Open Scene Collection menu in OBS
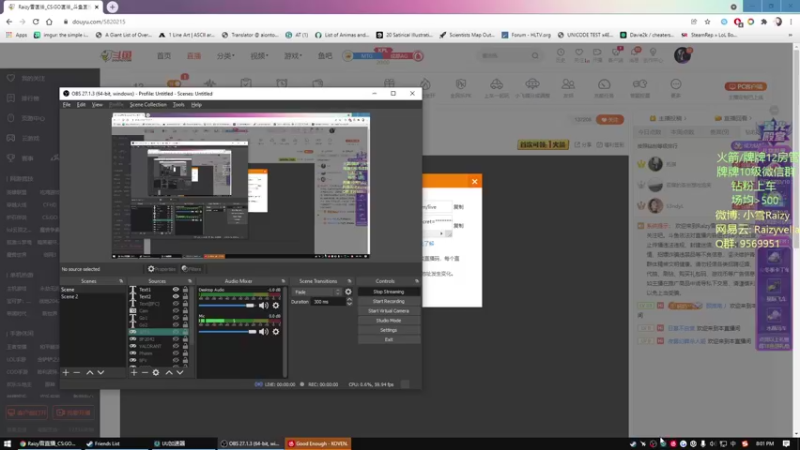800x450 pixels. (148, 105)
